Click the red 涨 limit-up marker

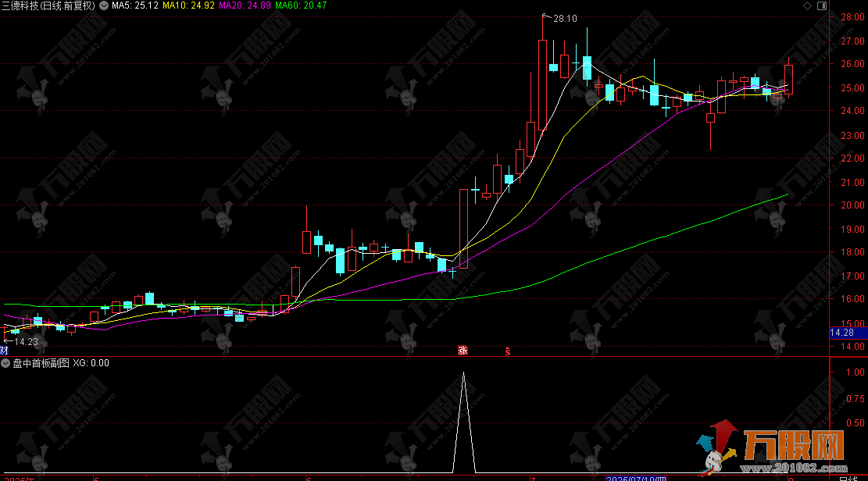[463, 351]
